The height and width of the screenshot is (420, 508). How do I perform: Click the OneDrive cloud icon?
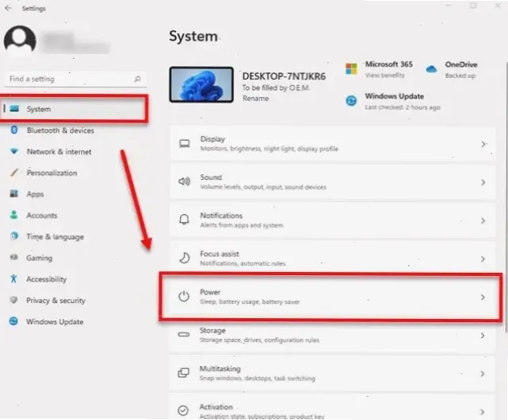pos(431,68)
